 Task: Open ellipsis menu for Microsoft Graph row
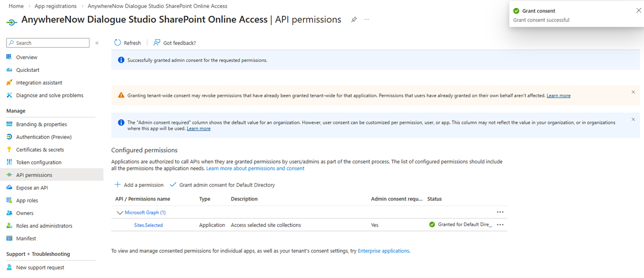500,212
